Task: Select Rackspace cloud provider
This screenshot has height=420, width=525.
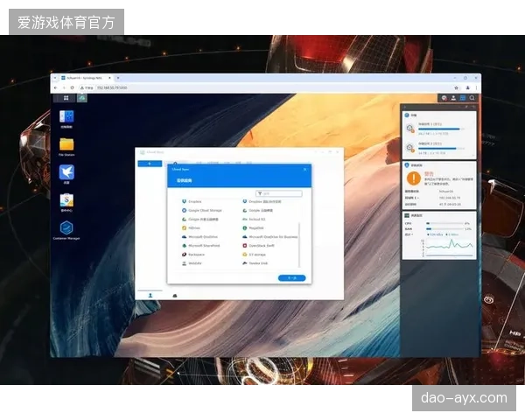Action: (193, 255)
